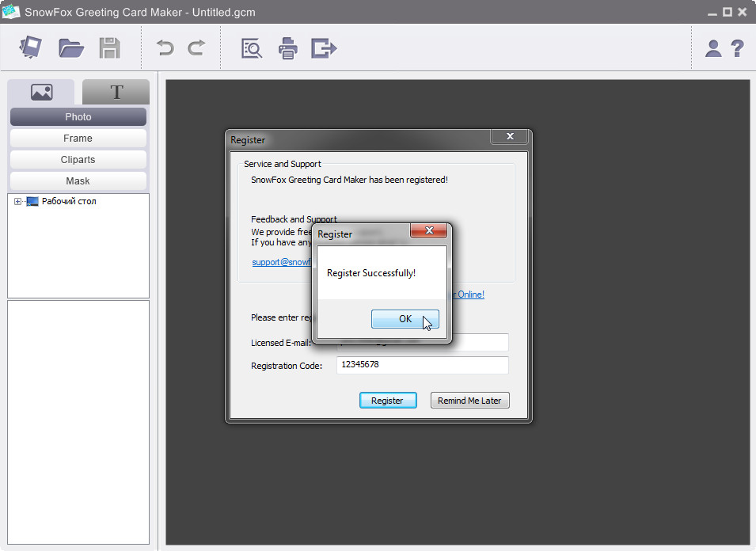Viewport: 756px width, 551px height.
Task: Open a project with the folder icon
Action: coord(71,48)
